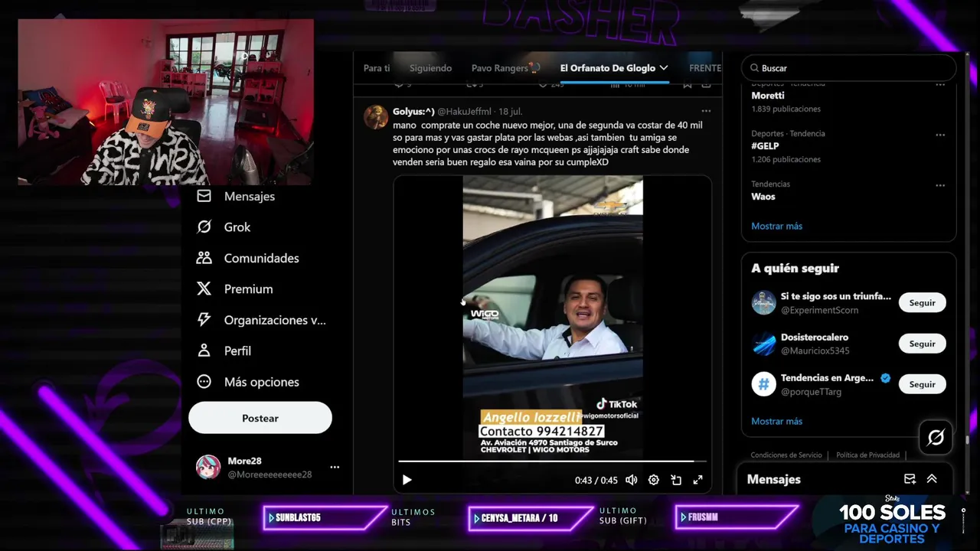Switch to the Siguiendo tab

pyautogui.click(x=430, y=68)
